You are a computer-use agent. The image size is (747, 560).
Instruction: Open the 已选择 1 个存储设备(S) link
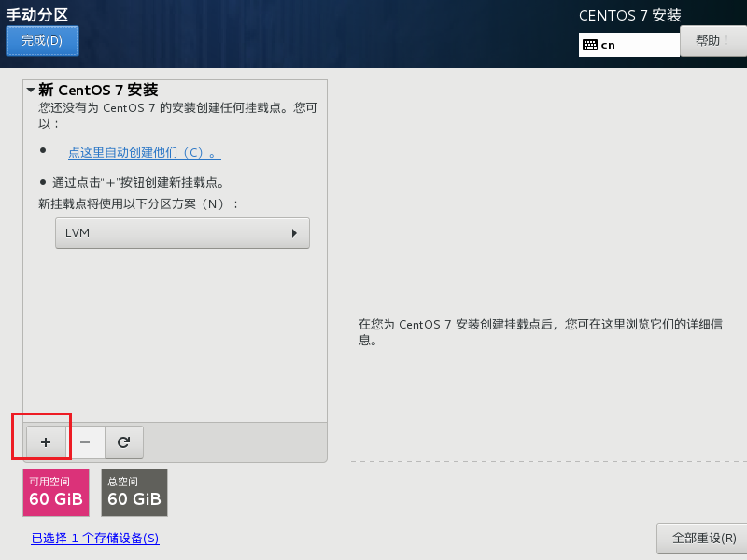(x=95, y=539)
